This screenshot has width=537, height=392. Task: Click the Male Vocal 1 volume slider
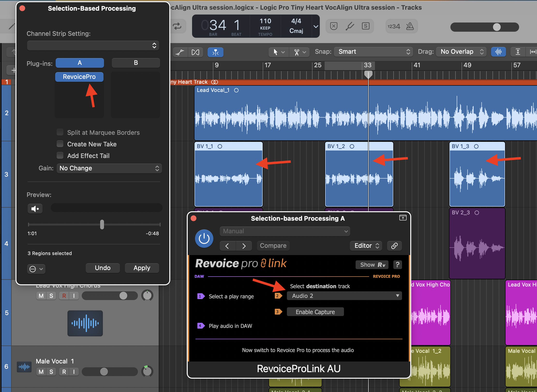click(x=104, y=372)
